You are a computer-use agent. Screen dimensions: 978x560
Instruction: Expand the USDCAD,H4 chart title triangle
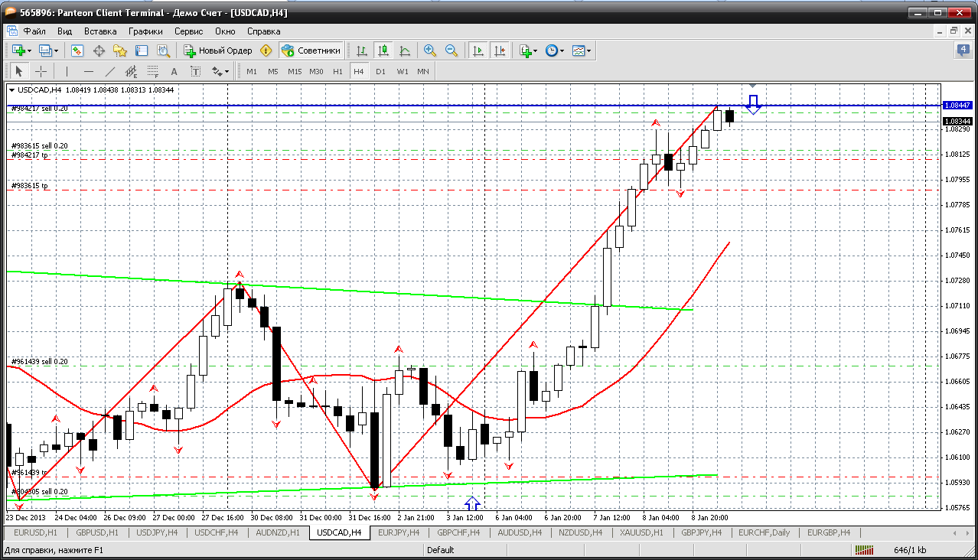[12, 90]
